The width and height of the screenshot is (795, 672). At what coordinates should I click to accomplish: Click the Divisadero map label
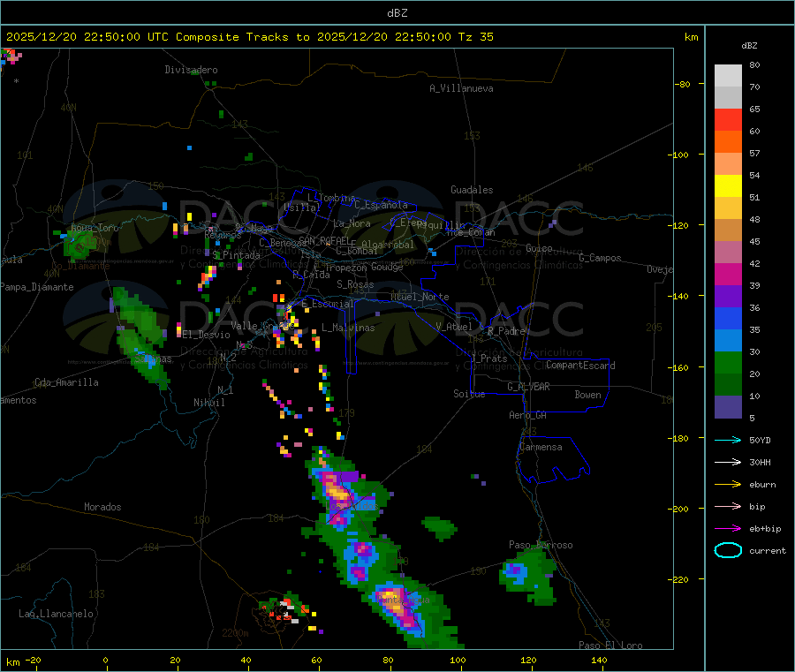(x=191, y=70)
